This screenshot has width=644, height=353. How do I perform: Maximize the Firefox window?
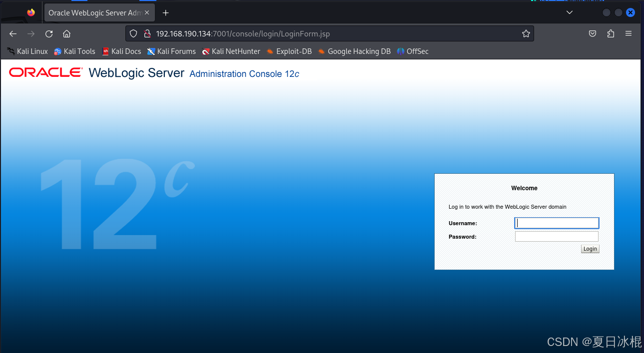tap(619, 13)
